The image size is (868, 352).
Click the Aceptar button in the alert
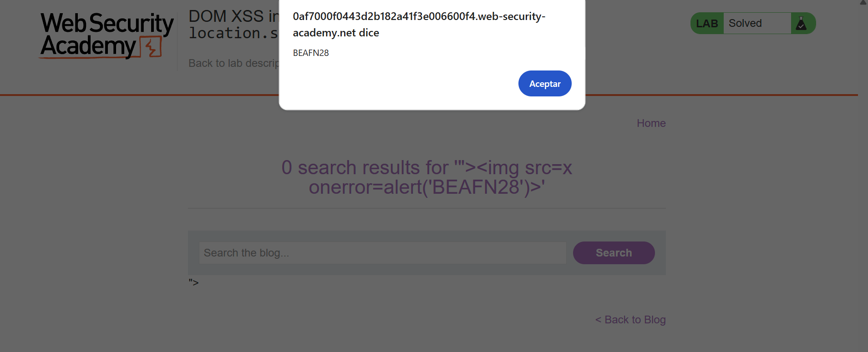tap(544, 84)
